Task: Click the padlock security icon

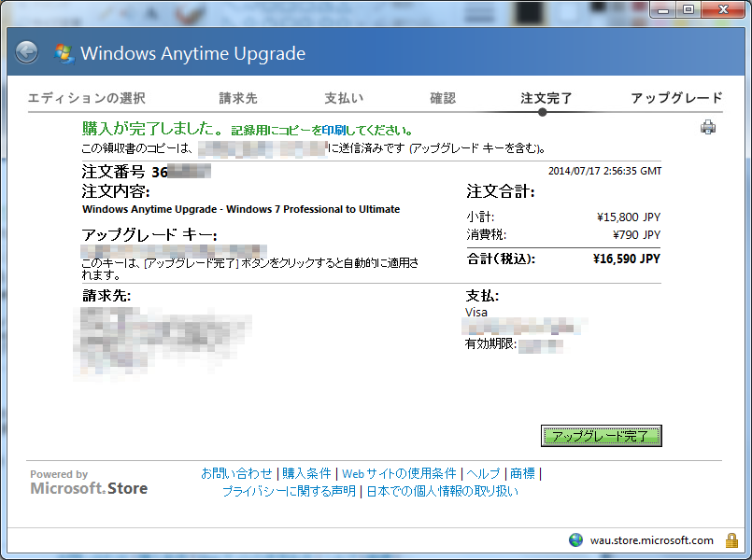Action: pos(731,540)
